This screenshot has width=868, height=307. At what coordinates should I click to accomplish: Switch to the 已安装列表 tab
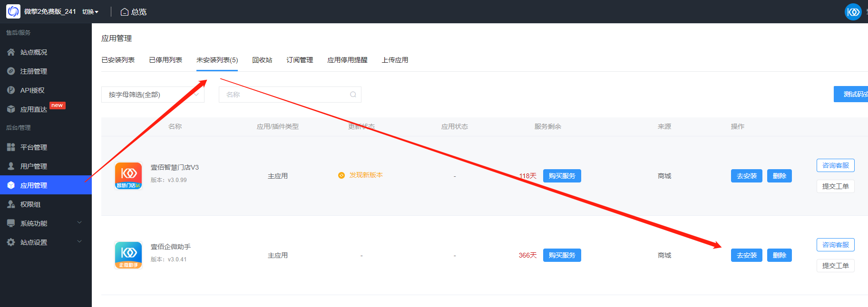(118, 60)
